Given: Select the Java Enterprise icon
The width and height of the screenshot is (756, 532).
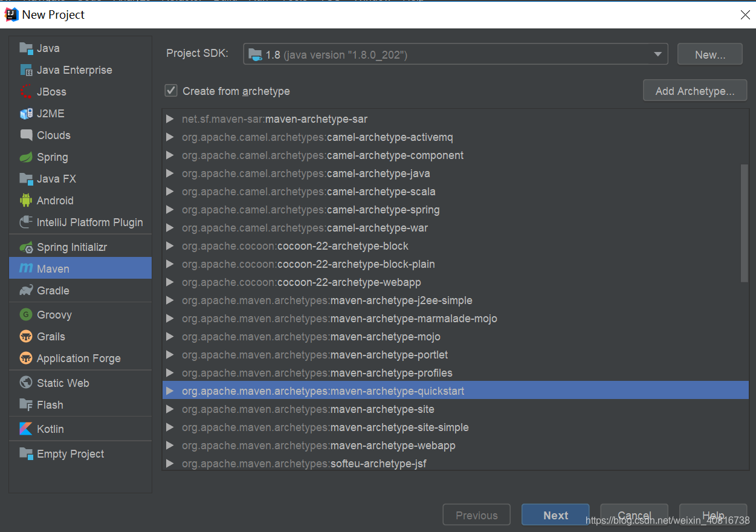Looking at the screenshot, I should [26, 70].
